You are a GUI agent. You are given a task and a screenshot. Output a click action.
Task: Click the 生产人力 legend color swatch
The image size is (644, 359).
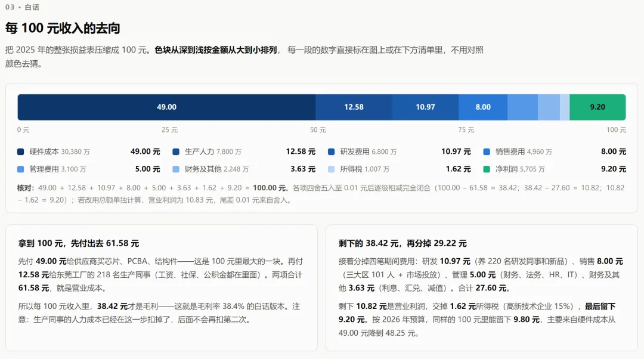coord(176,151)
